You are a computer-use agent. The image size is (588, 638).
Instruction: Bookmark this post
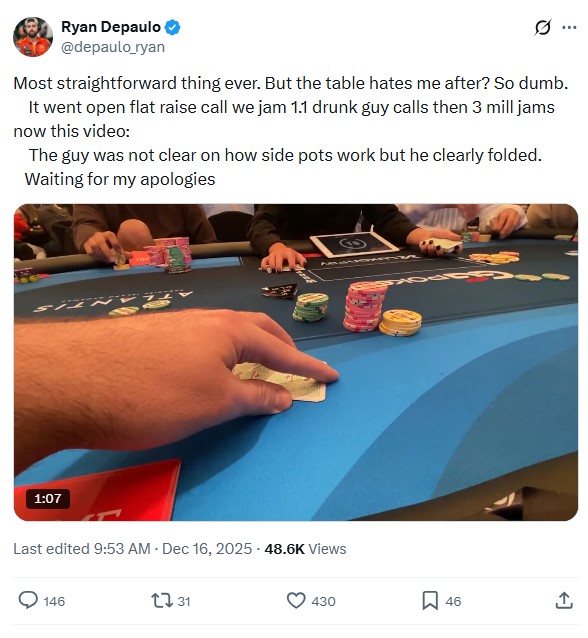coord(431,601)
